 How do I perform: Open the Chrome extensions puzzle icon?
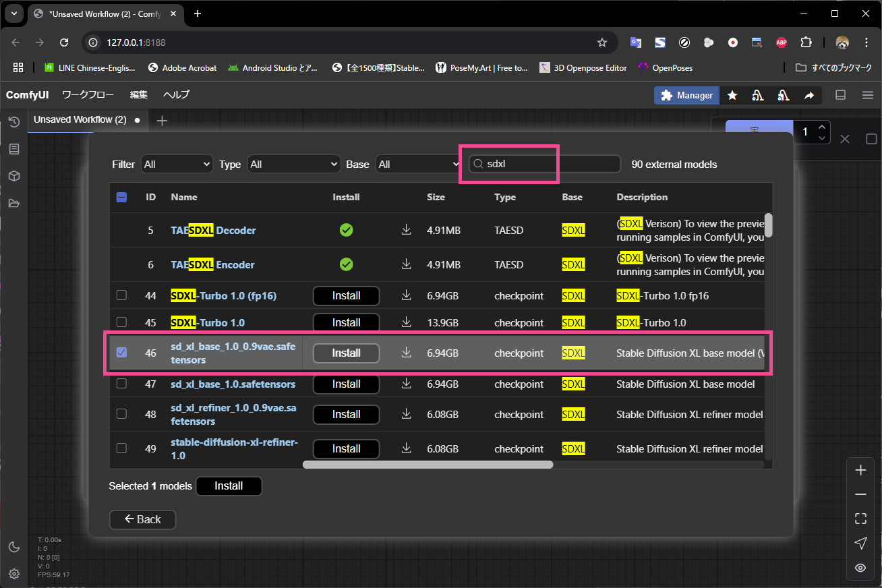tap(806, 42)
